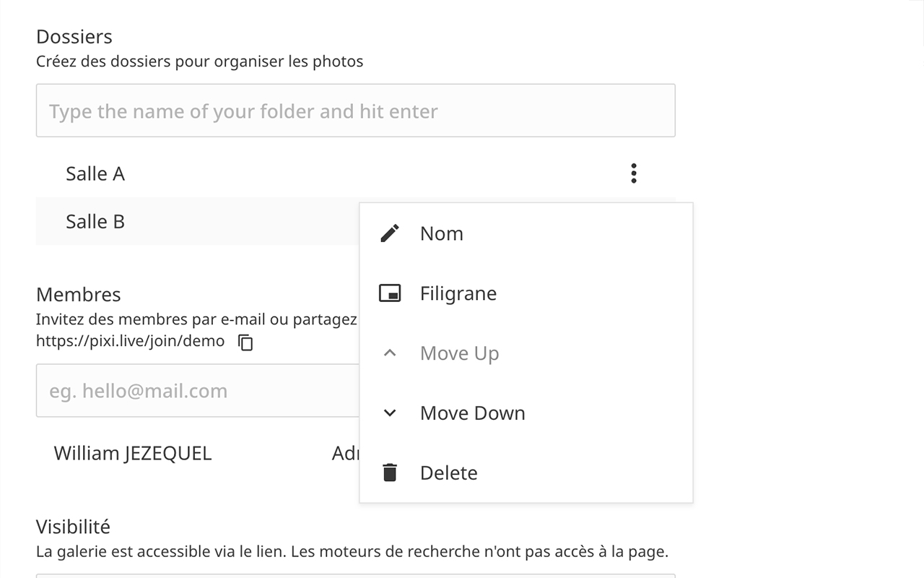Open the three-dot menu for Salle A
Viewport: 924px width, 578px height.
[x=634, y=173]
